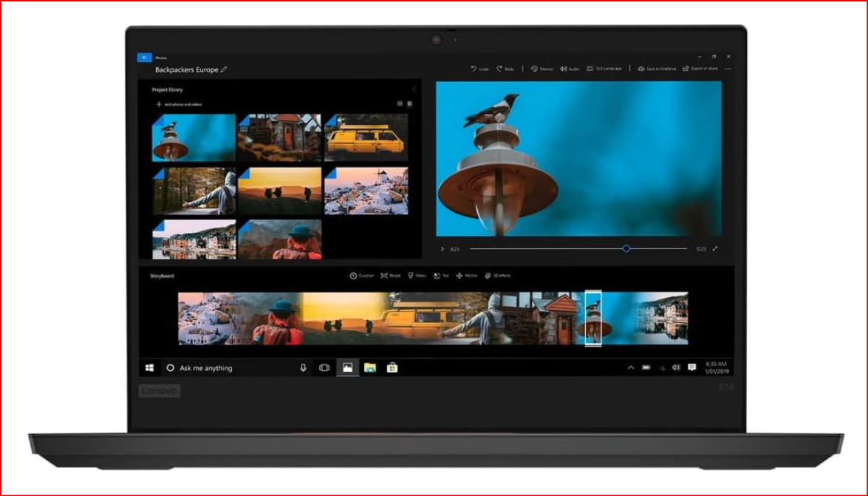The image size is (868, 496).
Task: Select the yellow van thumbnail in library
Action: pos(366,137)
